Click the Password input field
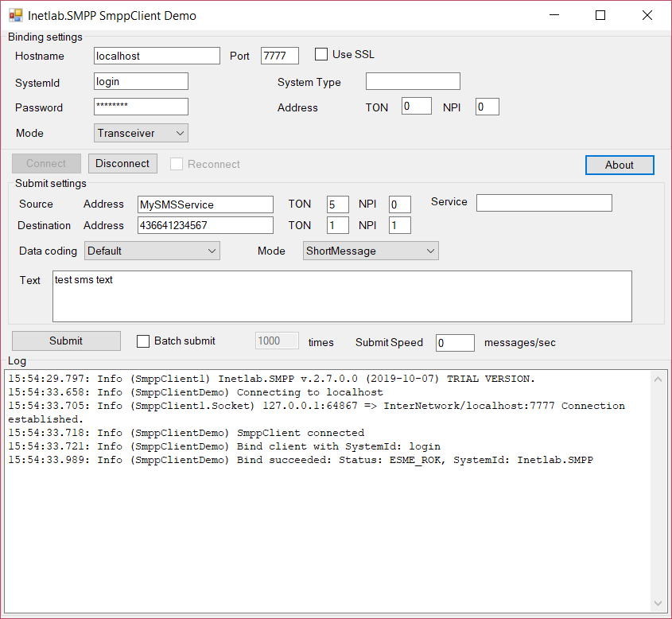Viewport: 672px width, 619px height. click(x=141, y=107)
